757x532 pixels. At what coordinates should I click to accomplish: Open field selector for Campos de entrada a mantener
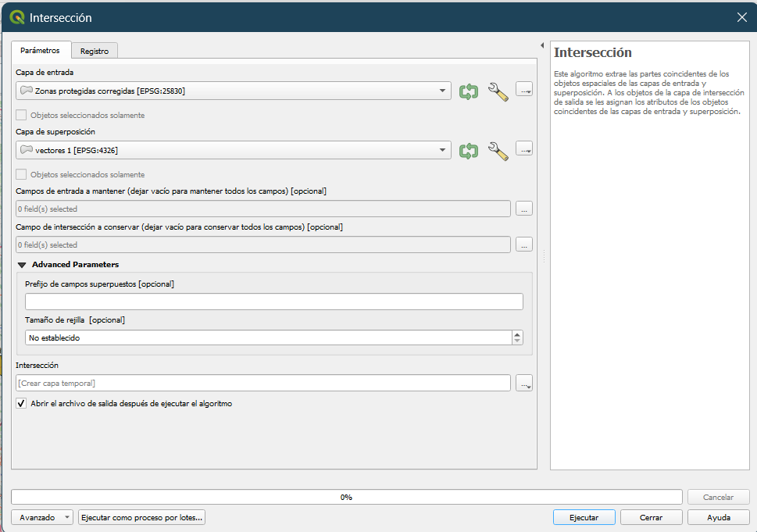(524, 209)
